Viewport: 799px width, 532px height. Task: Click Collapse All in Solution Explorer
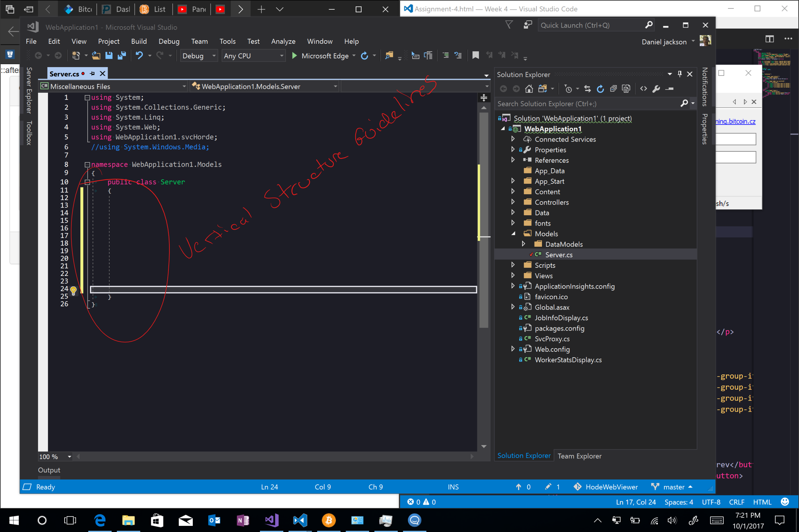click(x=613, y=89)
